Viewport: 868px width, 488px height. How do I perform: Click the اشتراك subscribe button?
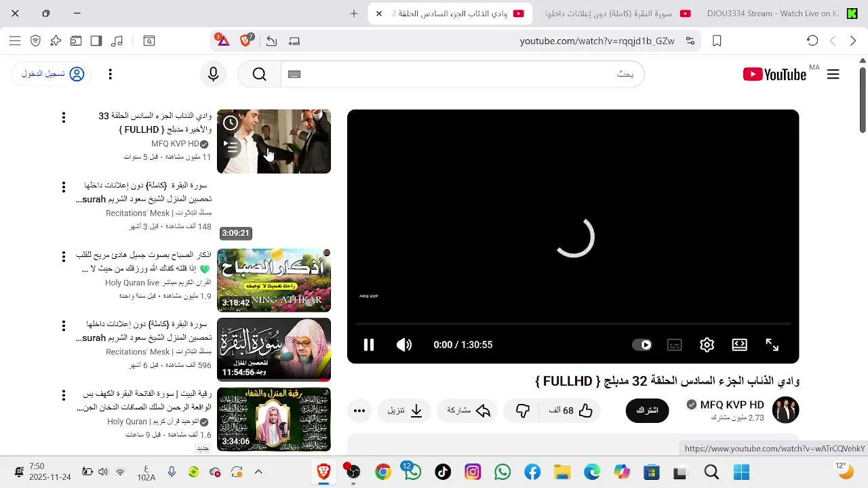click(x=647, y=411)
